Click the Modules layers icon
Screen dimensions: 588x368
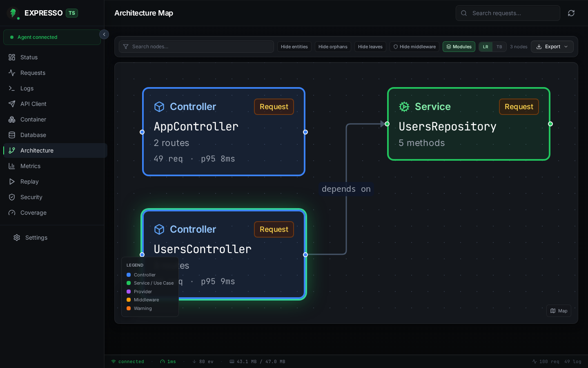(449, 47)
